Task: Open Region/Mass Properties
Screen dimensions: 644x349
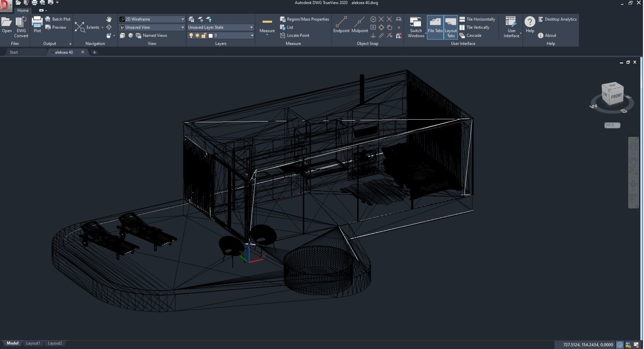Action: coord(304,19)
